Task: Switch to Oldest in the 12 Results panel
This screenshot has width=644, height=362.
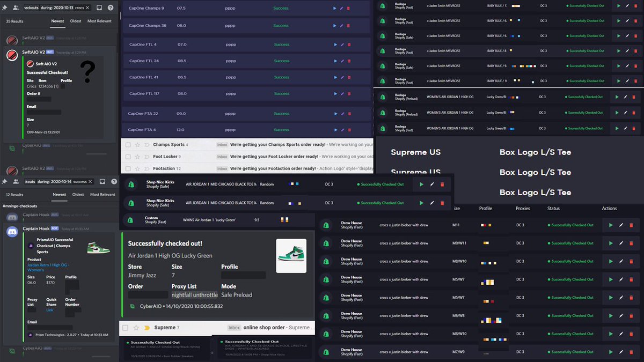Action: (78, 195)
